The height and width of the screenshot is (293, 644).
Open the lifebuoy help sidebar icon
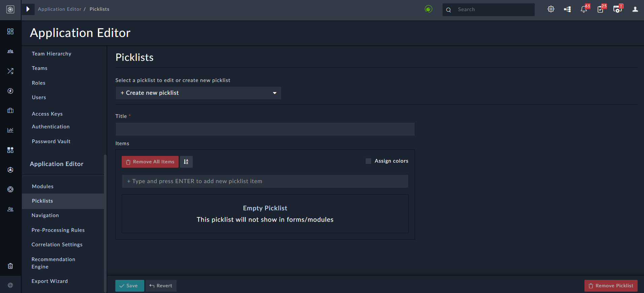pos(10,190)
